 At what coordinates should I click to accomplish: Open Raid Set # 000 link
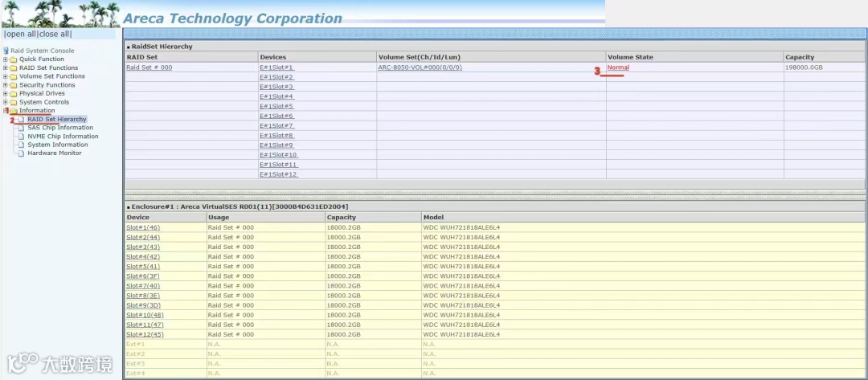pyautogui.click(x=149, y=67)
